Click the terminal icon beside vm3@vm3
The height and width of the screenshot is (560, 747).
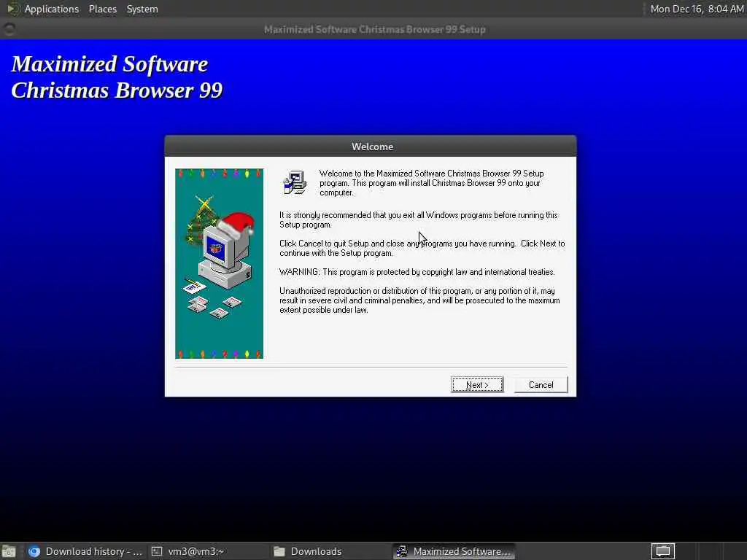click(157, 551)
